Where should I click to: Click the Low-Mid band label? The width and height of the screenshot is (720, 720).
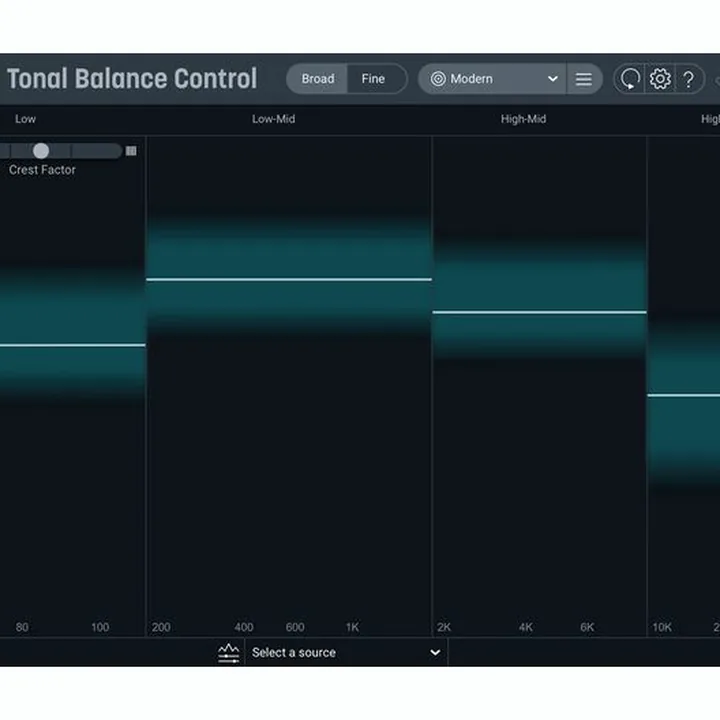pos(273,119)
